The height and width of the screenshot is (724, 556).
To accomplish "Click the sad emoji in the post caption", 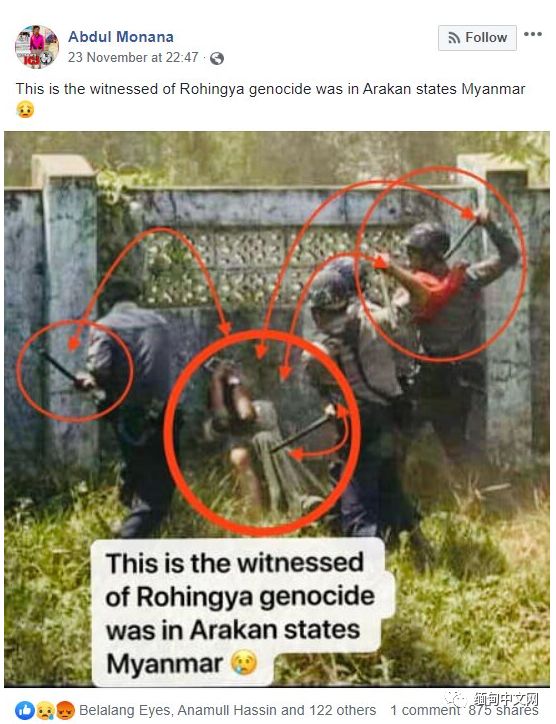I will pos(25,110).
